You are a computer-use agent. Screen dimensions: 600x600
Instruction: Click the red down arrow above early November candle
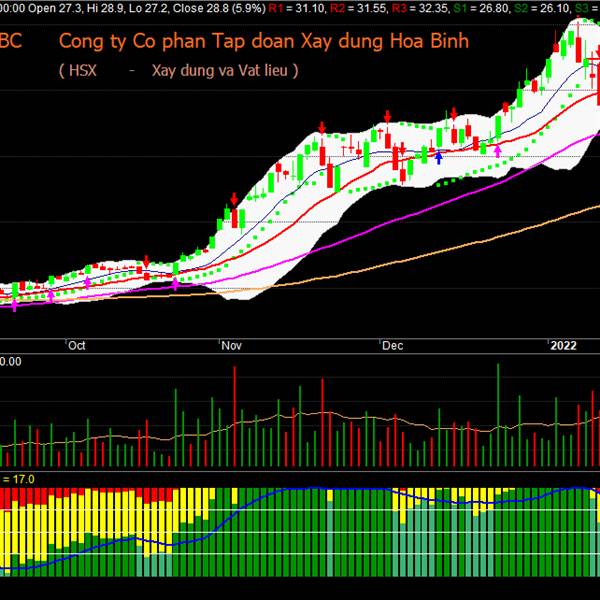(x=234, y=199)
